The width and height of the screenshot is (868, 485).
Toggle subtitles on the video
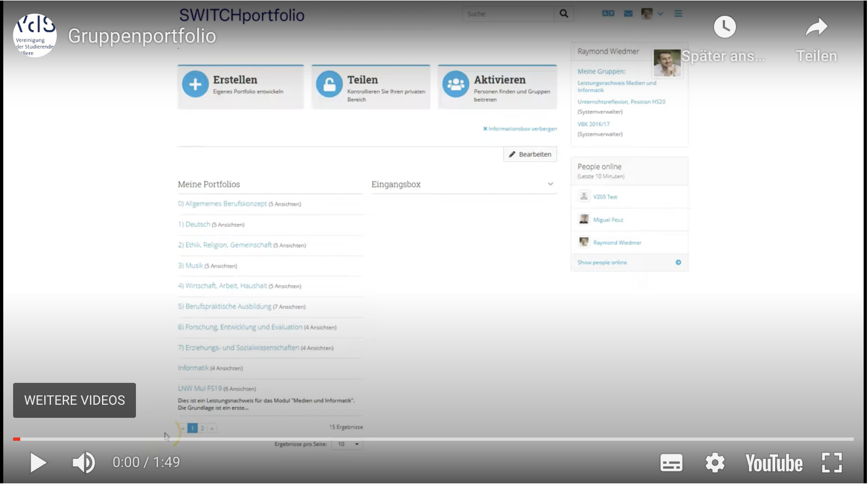click(x=671, y=463)
